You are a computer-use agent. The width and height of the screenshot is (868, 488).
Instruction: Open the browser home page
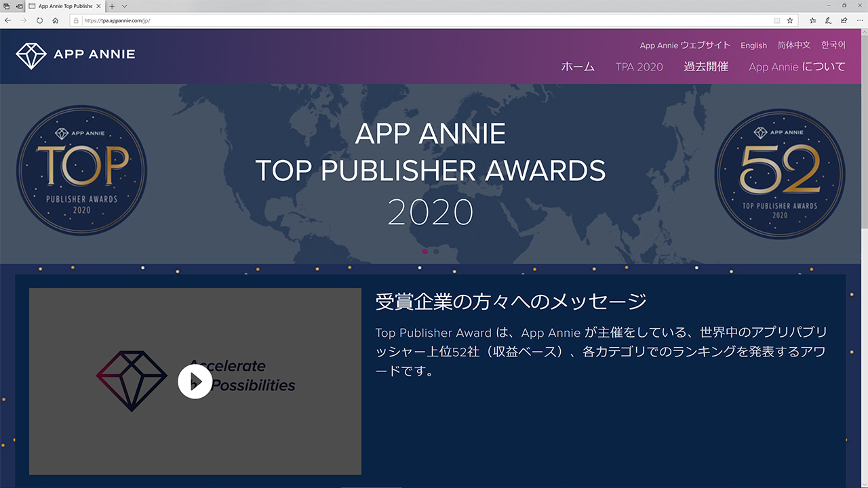(55, 20)
